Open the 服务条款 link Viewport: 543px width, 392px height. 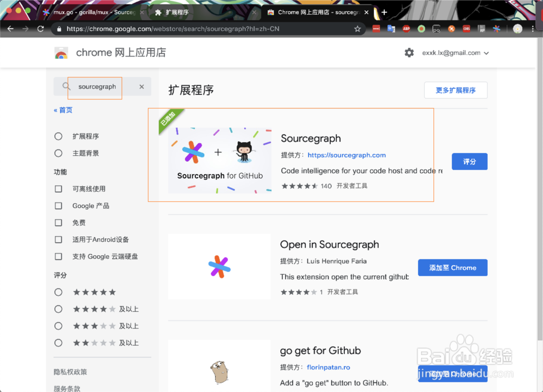[x=67, y=389]
